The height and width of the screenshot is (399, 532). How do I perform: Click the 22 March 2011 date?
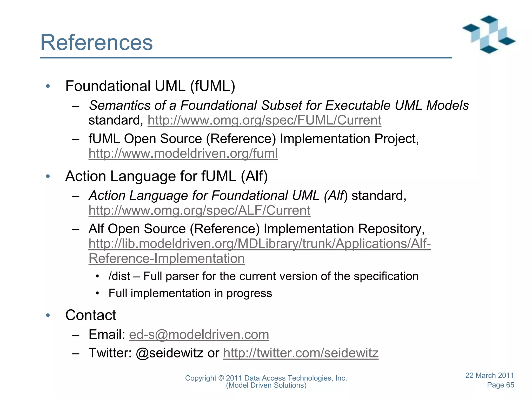tap(489, 375)
